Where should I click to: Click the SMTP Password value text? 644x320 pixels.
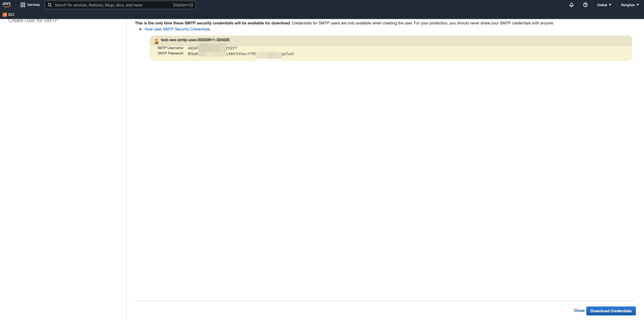[241, 54]
